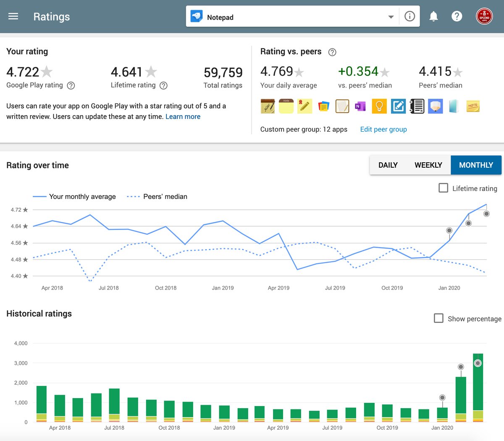Screen dimensions: 504x441
Task: Click the marker above Jan 2020 bar
Action: coord(442,397)
